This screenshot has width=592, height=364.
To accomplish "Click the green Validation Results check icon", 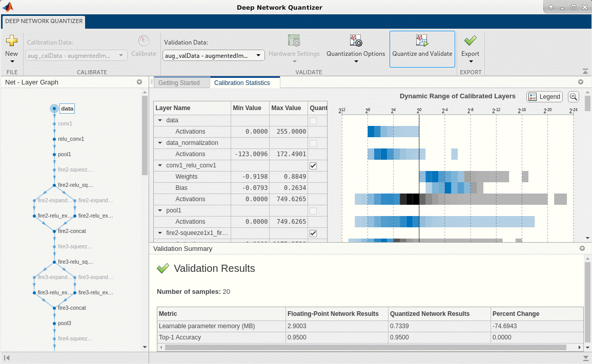I will 162,268.
